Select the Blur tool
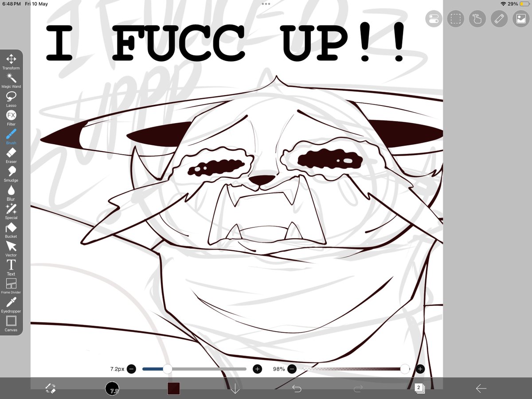The height and width of the screenshot is (399, 532). [x=11, y=192]
